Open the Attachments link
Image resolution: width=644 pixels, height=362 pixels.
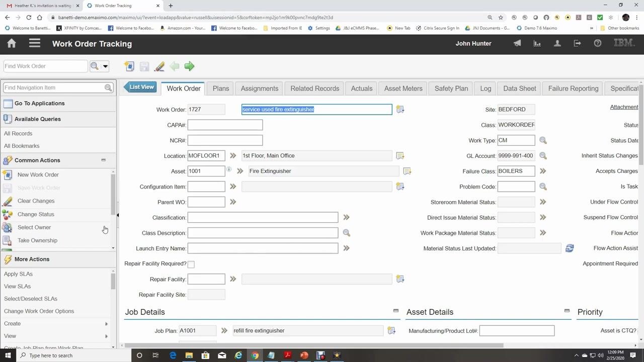(624, 107)
